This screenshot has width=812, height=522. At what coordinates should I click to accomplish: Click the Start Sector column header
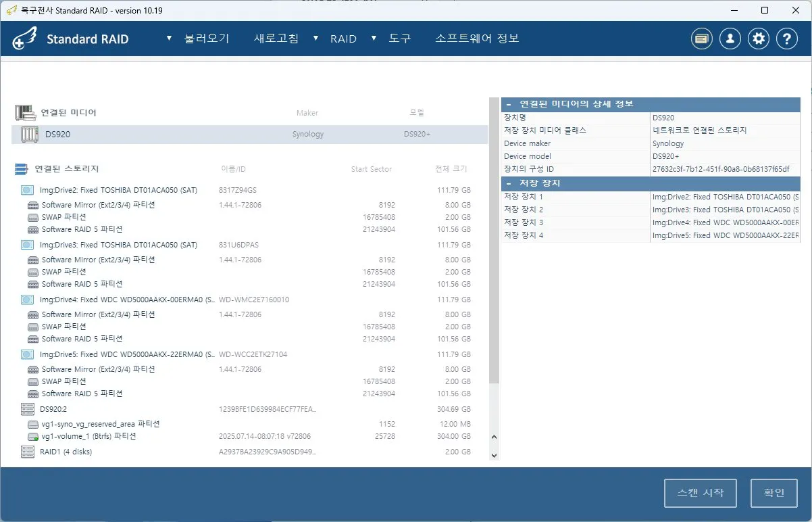pos(372,169)
